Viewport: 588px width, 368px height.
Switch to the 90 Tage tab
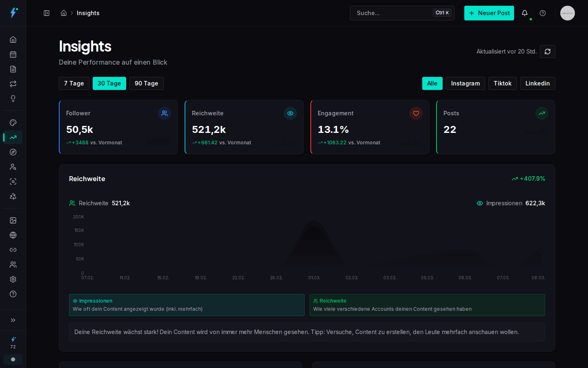146,83
